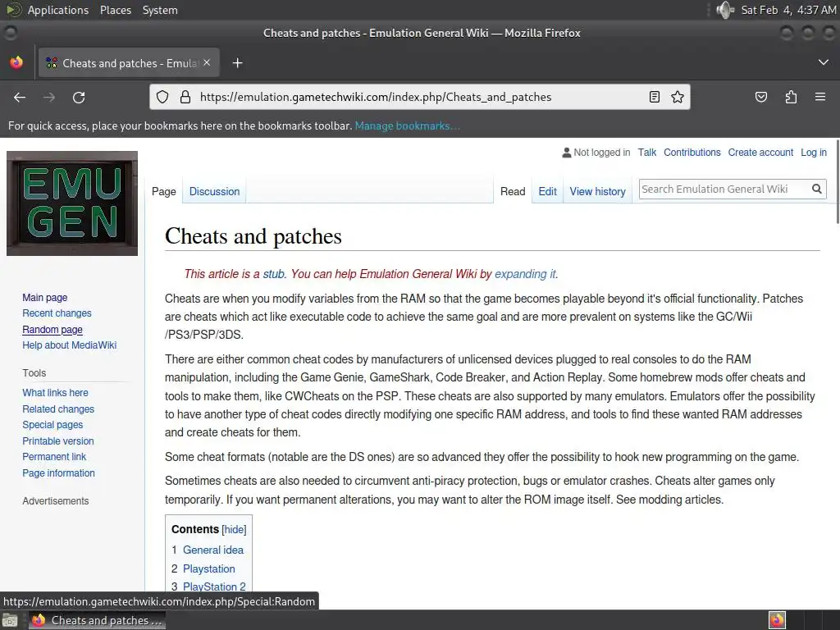Open the Manage bookmarks link
840x630 pixels.
tap(407, 126)
